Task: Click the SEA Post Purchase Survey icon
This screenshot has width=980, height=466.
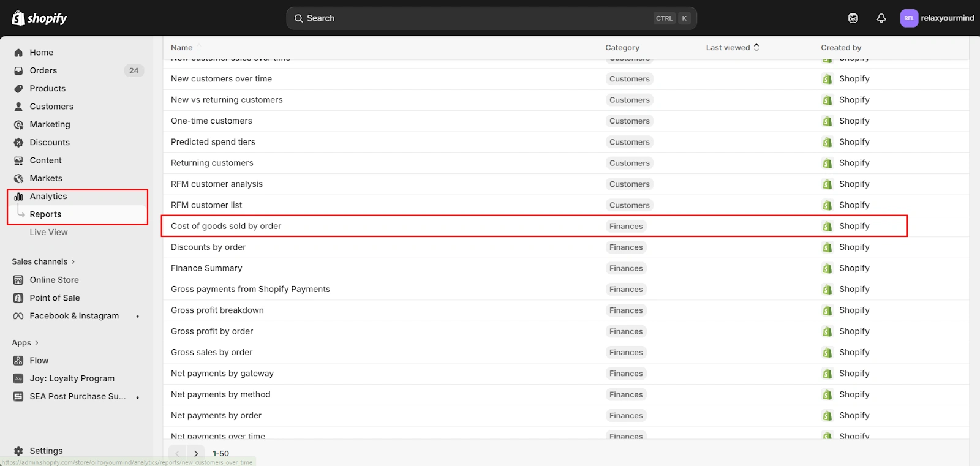Action: [x=18, y=397]
